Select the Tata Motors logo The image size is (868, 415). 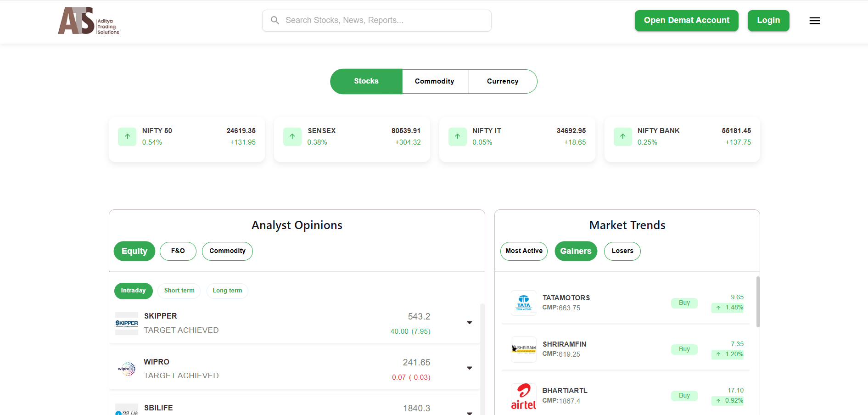point(523,303)
